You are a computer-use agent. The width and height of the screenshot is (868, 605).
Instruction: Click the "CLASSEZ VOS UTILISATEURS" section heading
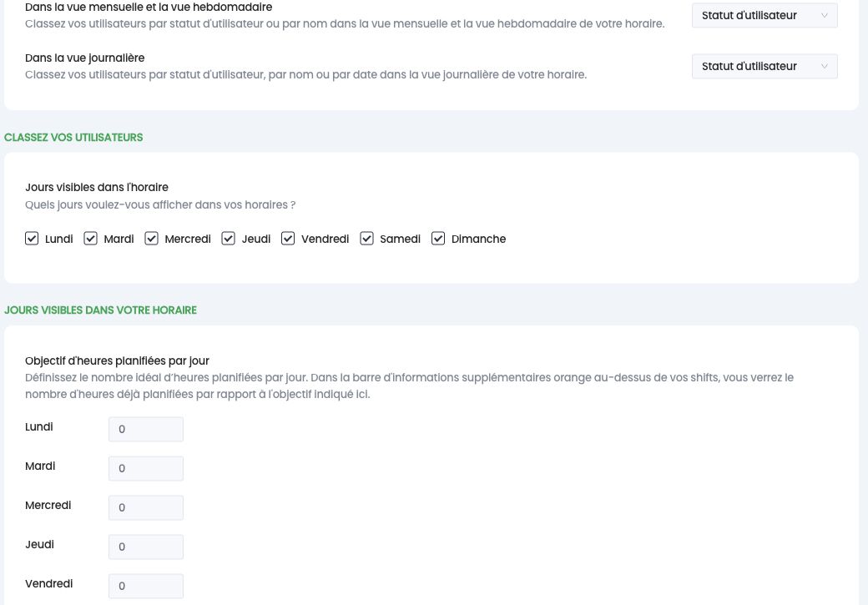click(73, 138)
